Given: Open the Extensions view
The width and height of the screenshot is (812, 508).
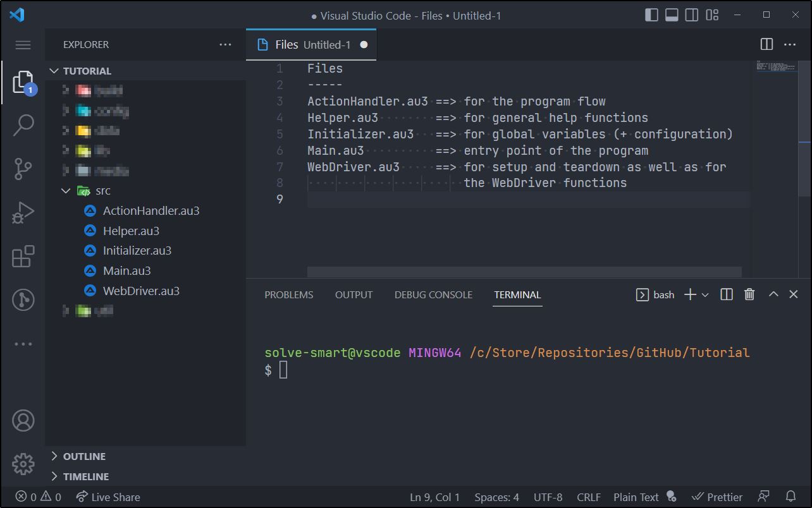Looking at the screenshot, I should click(x=23, y=257).
